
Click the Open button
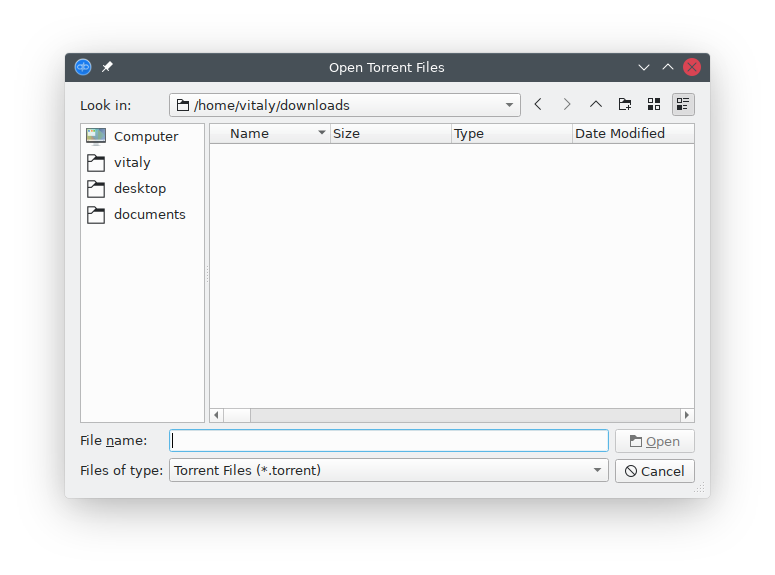pyautogui.click(x=654, y=441)
